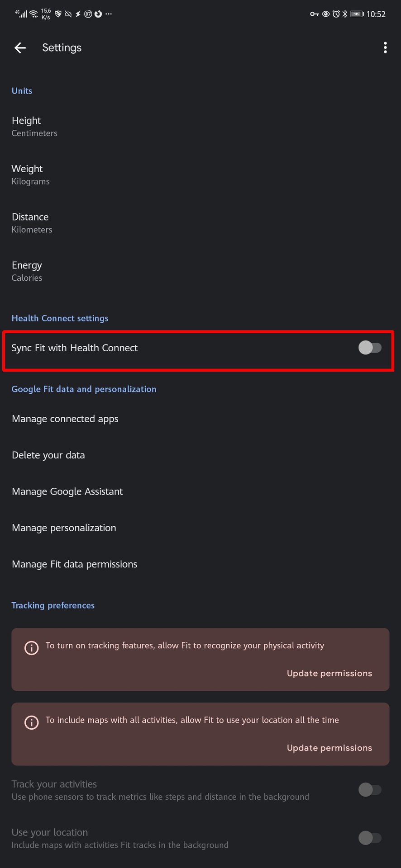
Task: Tap Update permissions for location maps
Action: (x=329, y=748)
